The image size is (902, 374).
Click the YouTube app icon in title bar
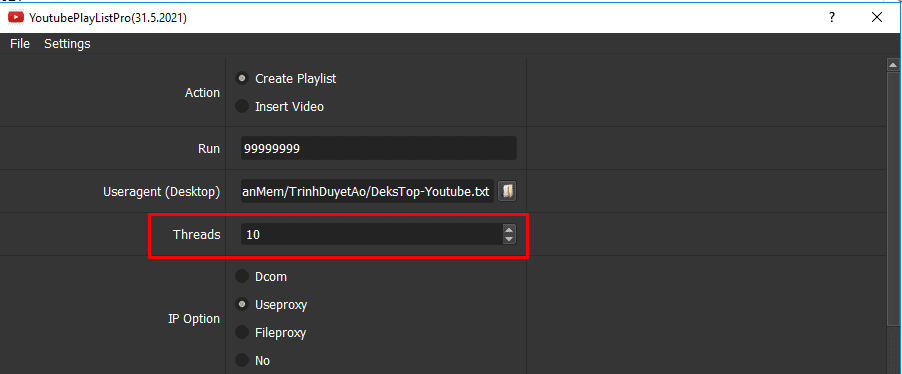16,18
